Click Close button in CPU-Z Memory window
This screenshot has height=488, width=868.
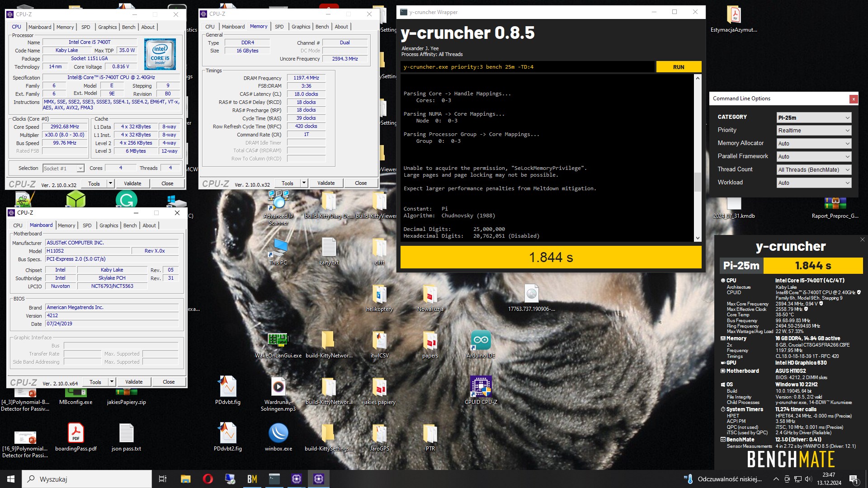pos(361,183)
